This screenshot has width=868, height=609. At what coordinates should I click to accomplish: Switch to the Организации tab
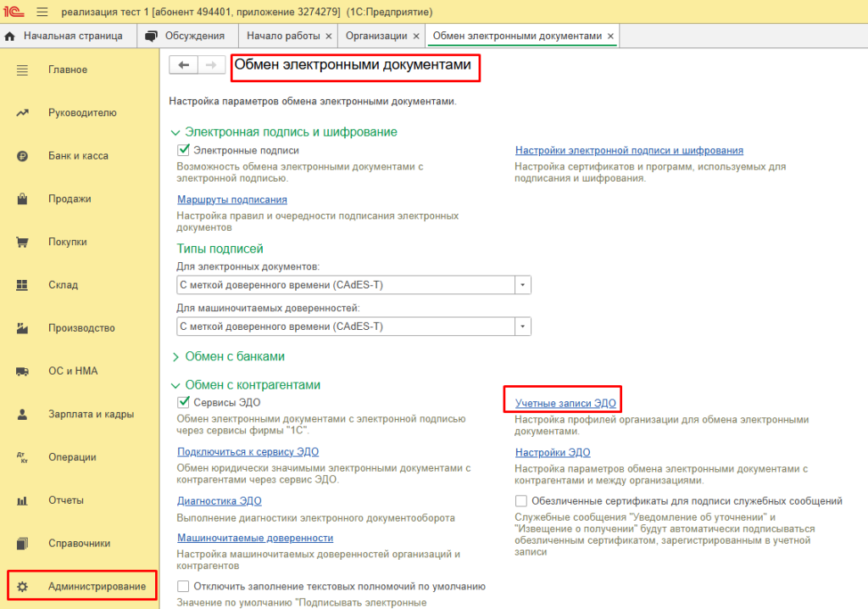(x=376, y=36)
